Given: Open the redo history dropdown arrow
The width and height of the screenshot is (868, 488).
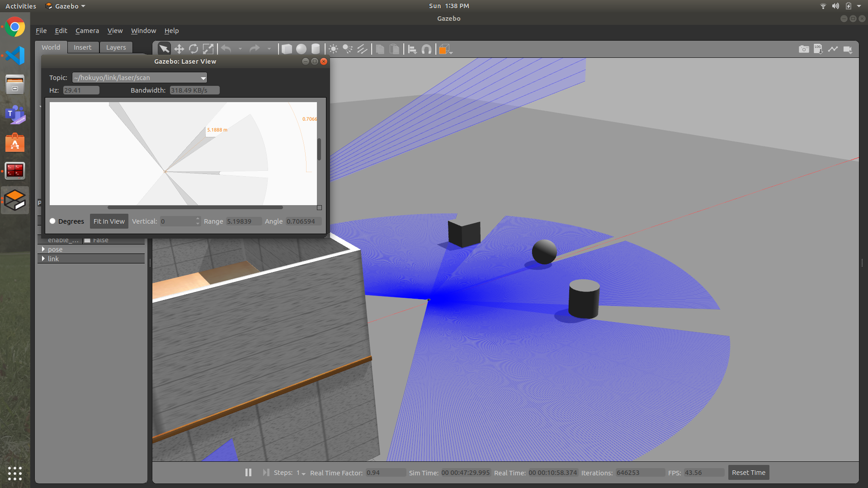Looking at the screenshot, I should click(269, 49).
